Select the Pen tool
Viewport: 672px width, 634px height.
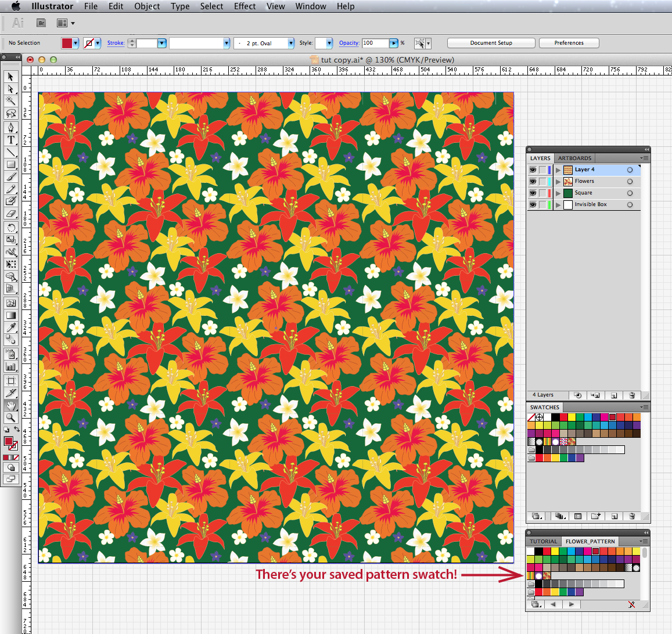click(10, 127)
